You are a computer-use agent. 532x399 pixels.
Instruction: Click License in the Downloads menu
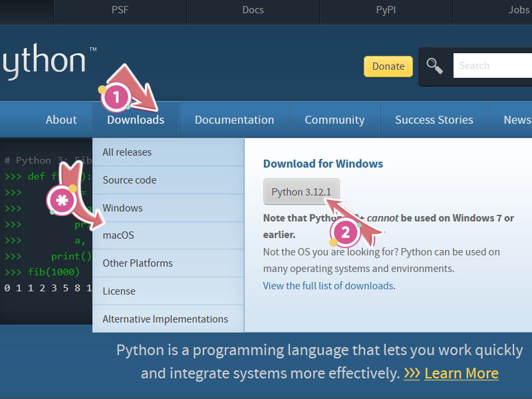pos(119,291)
